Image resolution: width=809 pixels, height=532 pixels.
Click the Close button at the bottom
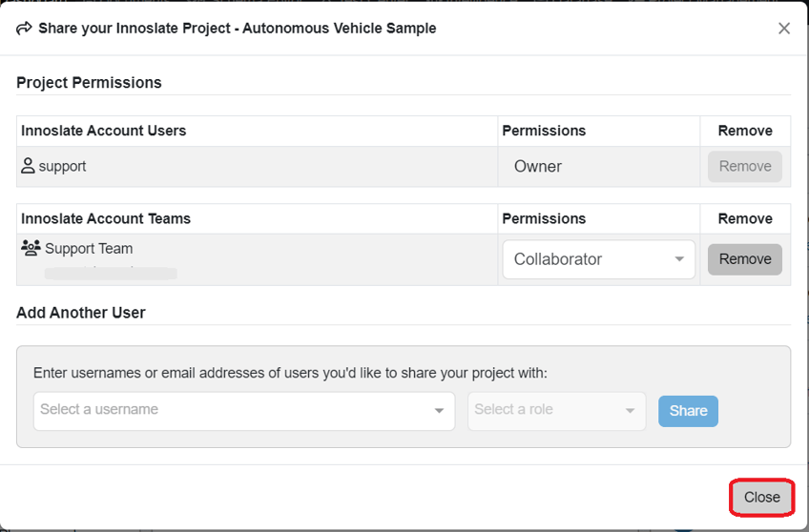[x=761, y=497]
